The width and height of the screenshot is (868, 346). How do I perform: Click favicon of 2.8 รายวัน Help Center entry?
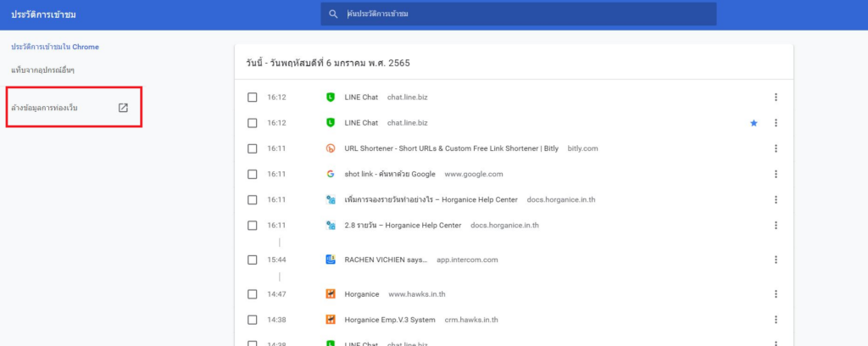point(331,226)
